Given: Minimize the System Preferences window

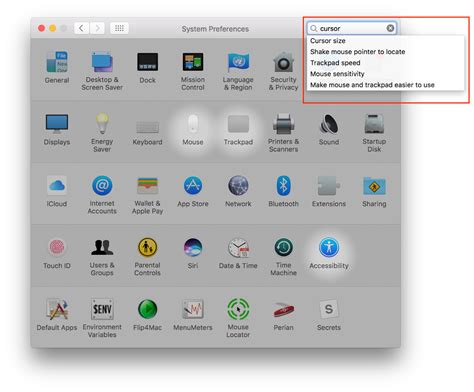Looking at the screenshot, I should (53, 28).
